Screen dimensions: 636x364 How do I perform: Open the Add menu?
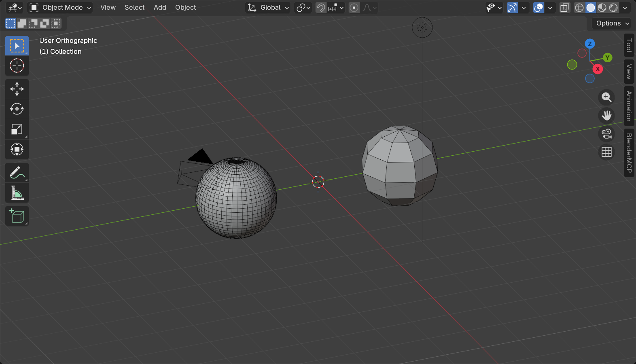(x=160, y=7)
